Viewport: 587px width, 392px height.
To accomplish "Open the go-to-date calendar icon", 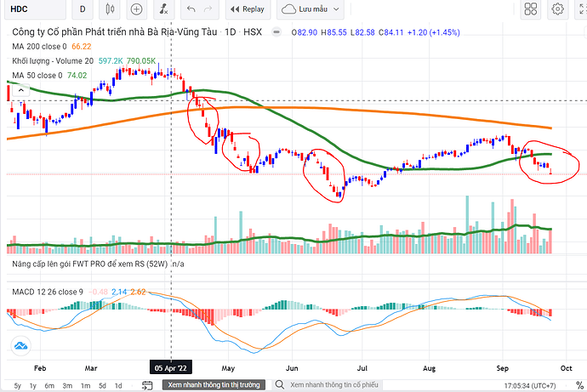I will [x=147, y=385].
